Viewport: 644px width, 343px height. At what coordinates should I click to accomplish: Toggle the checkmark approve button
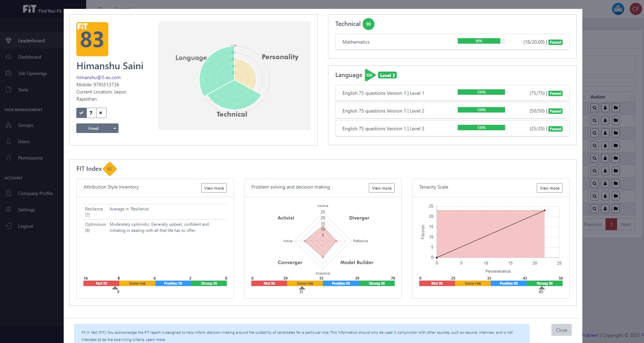coord(81,113)
